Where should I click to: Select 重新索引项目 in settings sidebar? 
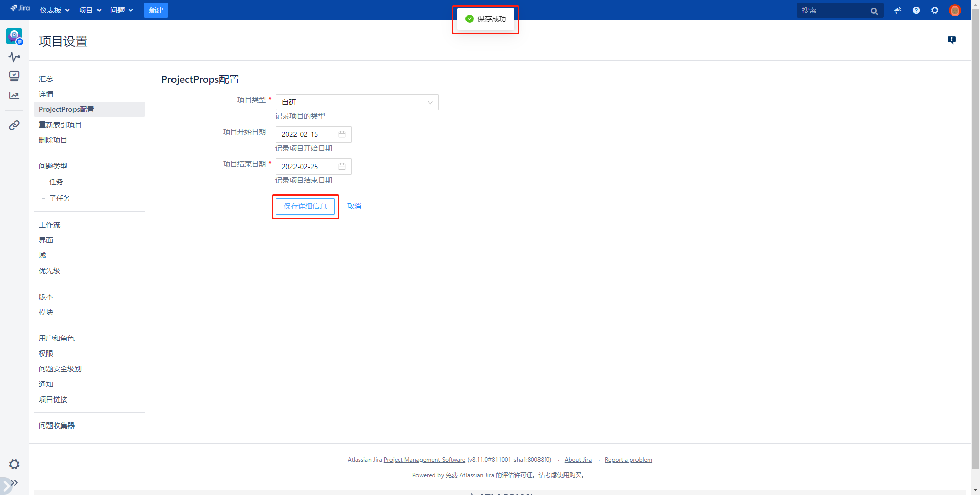coord(60,125)
